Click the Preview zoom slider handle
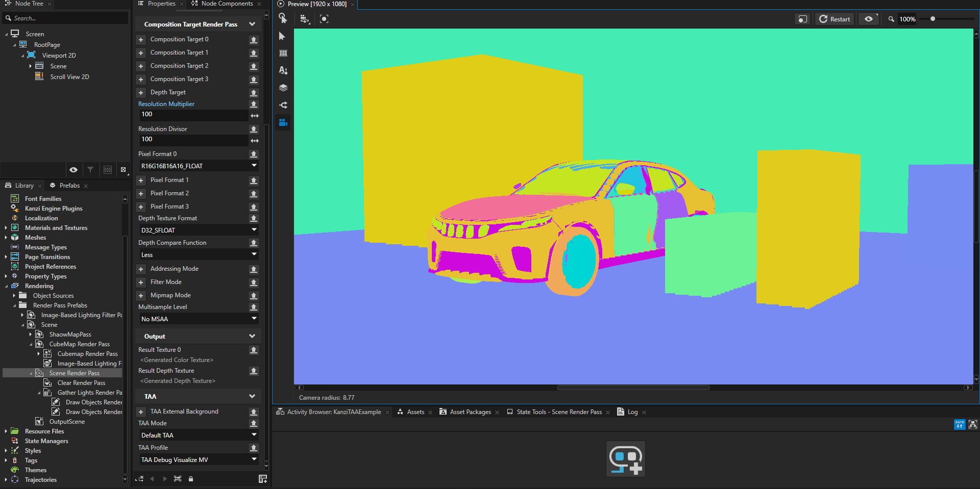 point(933,19)
